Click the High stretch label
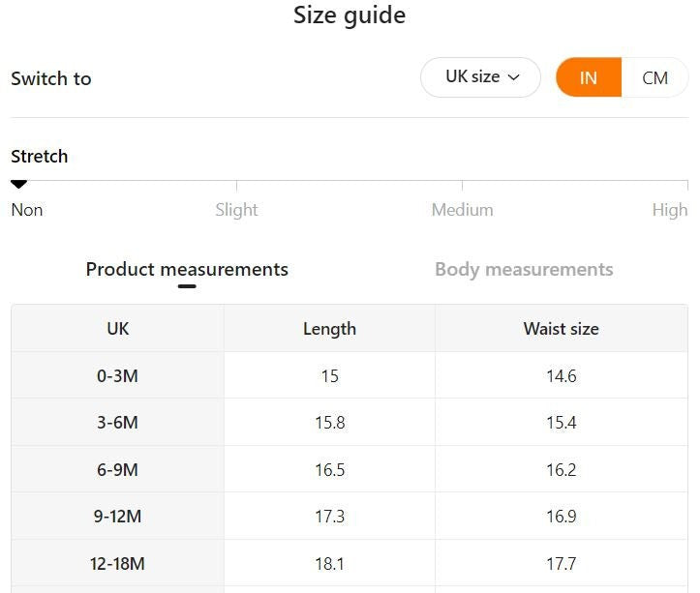 click(x=669, y=210)
